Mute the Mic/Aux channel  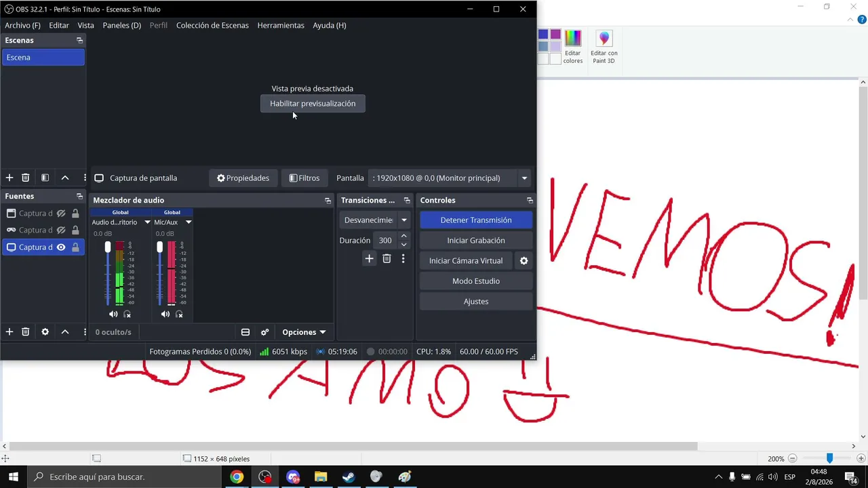(x=165, y=314)
